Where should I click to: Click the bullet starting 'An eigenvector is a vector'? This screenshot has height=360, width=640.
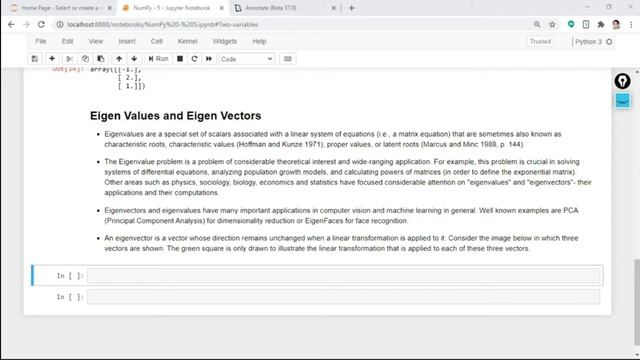tap(341, 243)
